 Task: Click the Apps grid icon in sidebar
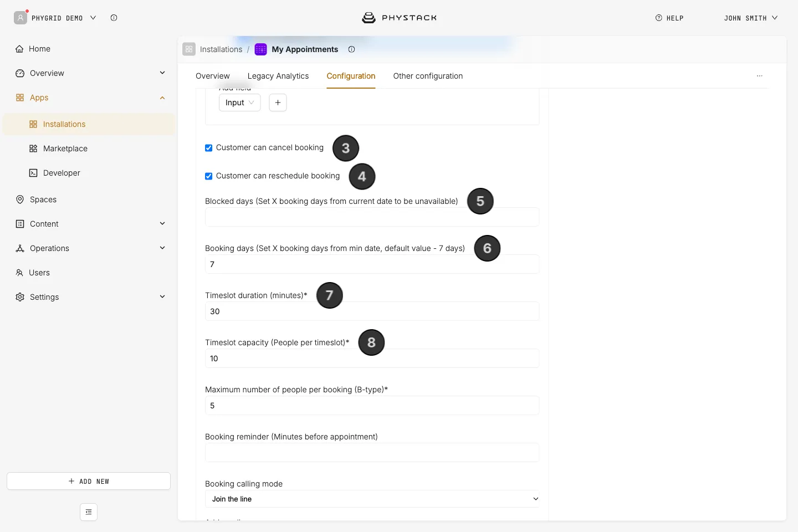point(20,98)
